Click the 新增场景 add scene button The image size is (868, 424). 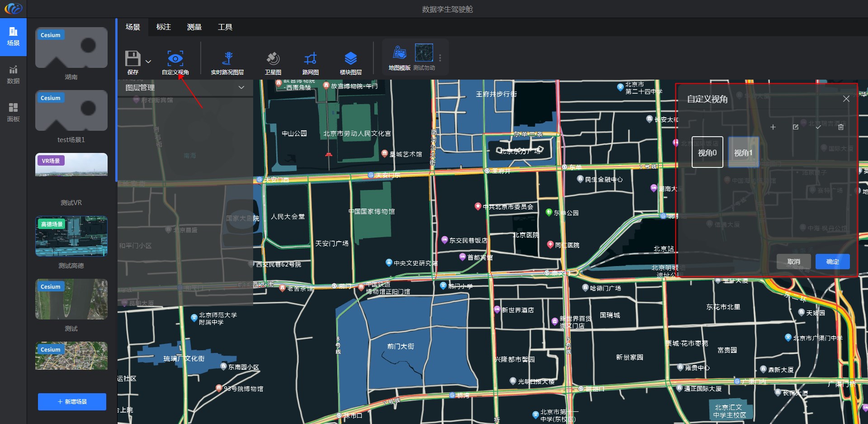click(72, 401)
